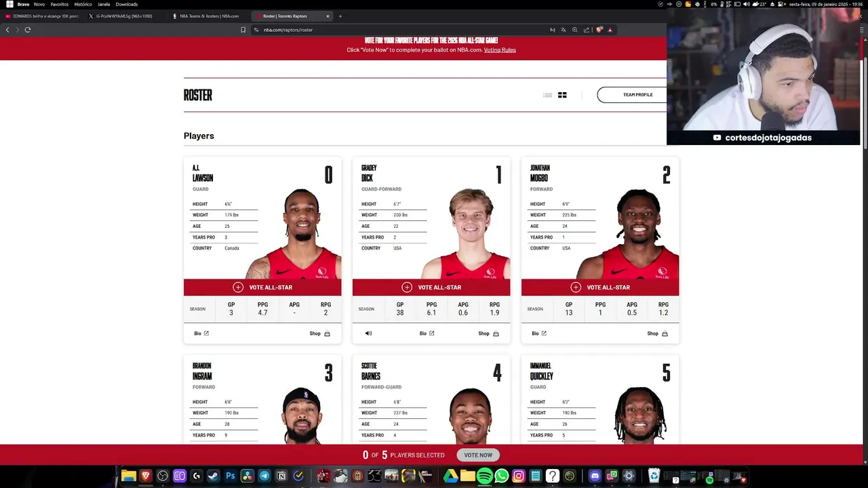Viewport: 868px width, 488px height.
Task: Go forward in browser
Action: pos(17,30)
